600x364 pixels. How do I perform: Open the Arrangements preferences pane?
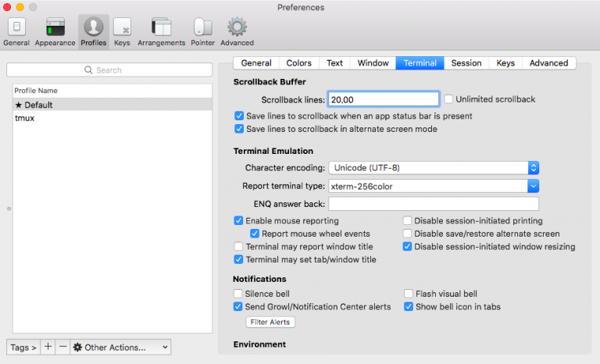coord(161,31)
